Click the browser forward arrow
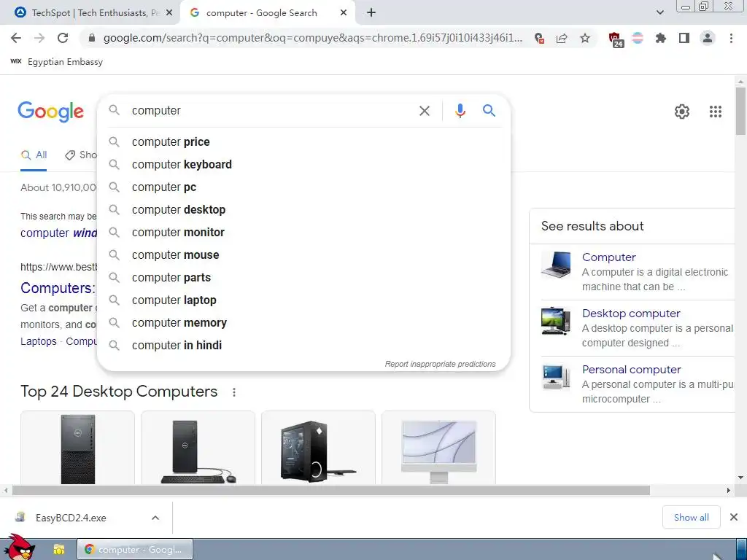 click(x=39, y=38)
